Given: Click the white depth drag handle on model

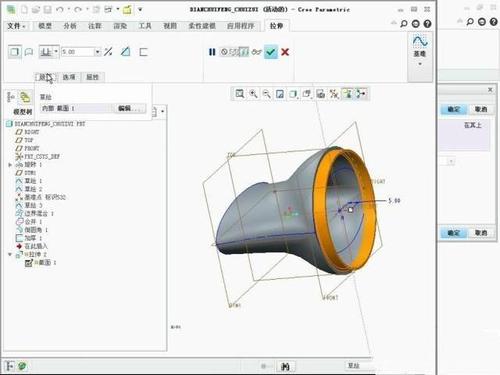Looking at the screenshot, I should coord(350,210).
